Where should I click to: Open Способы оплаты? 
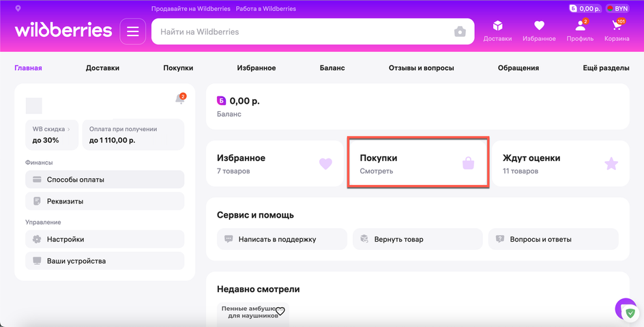(105, 180)
